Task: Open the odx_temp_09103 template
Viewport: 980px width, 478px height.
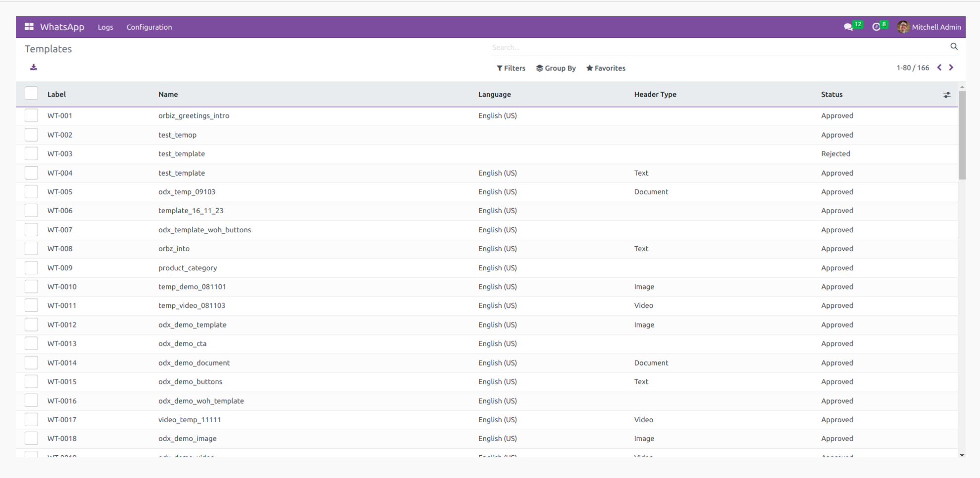Action: (187, 191)
